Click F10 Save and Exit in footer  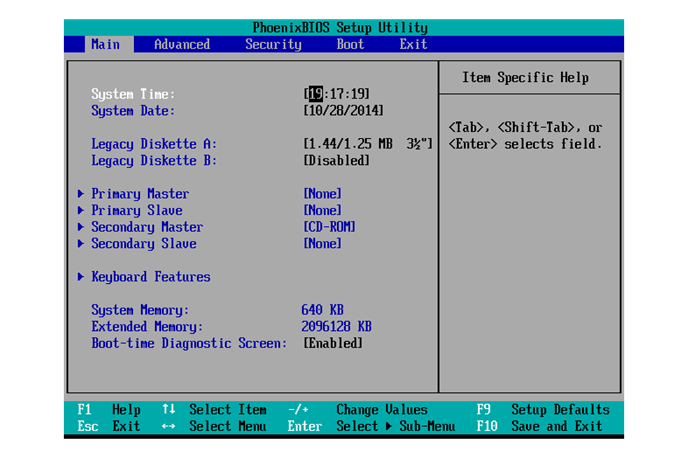click(x=541, y=426)
